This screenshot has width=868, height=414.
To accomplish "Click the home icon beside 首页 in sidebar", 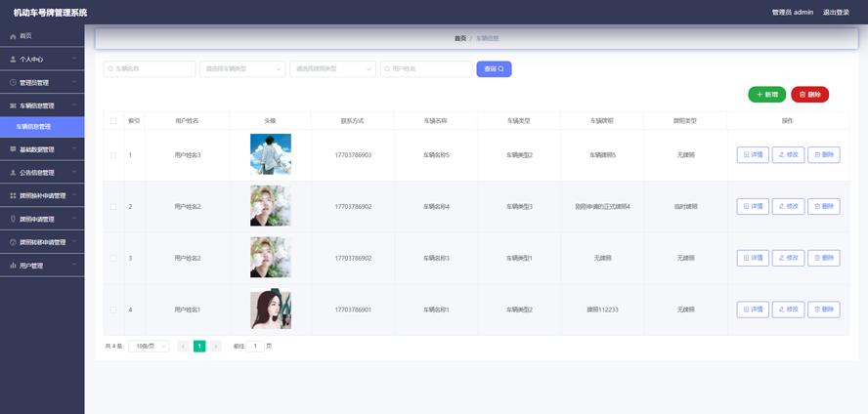I will click(x=13, y=36).
